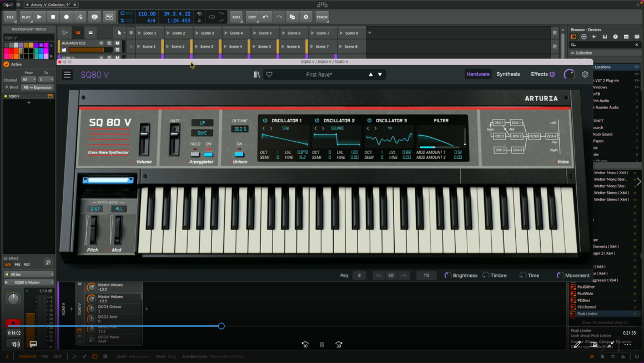
Task: Click the Bitwig record button
Action: (x=67, y=17)
